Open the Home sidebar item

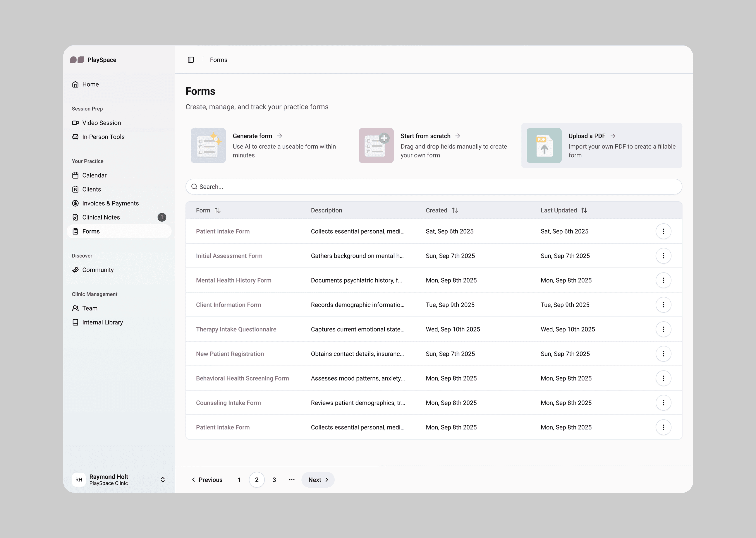pos(90,84)
